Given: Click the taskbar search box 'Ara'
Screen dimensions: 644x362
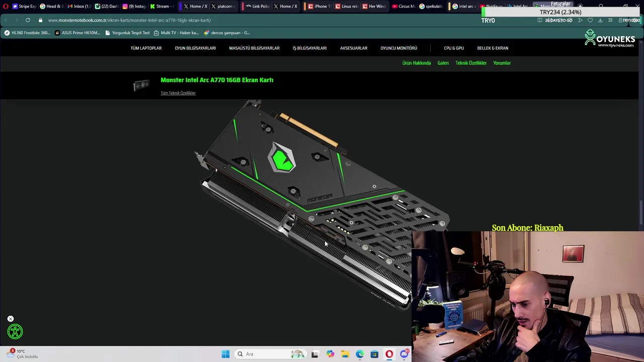Looking at the screenshot, I should pos(271,354).
